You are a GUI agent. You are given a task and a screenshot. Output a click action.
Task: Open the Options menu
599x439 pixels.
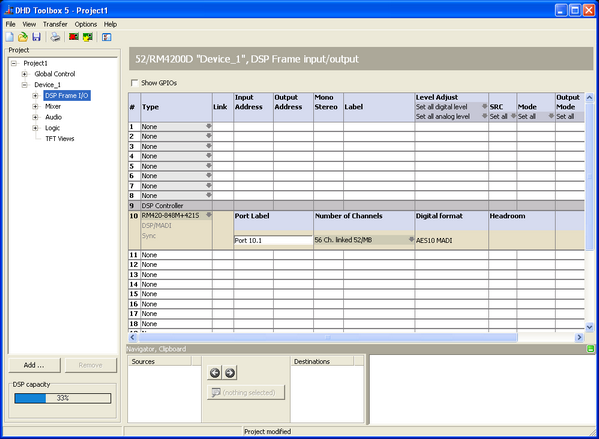[86, 24]
